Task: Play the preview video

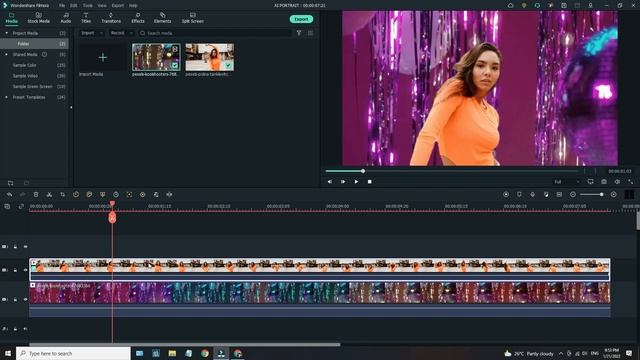Action: 356,182
